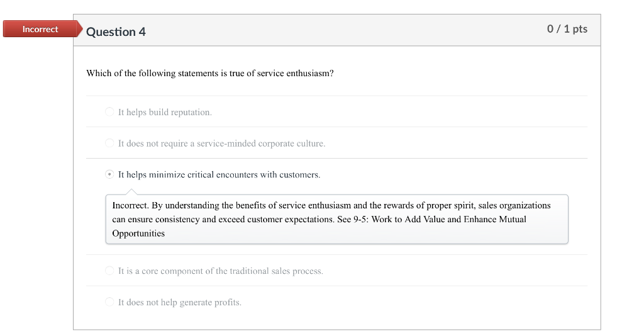Click the feedback box's pointer arrow
The height and width of the screenshot is (333, 644).
[x=131, y=191]
